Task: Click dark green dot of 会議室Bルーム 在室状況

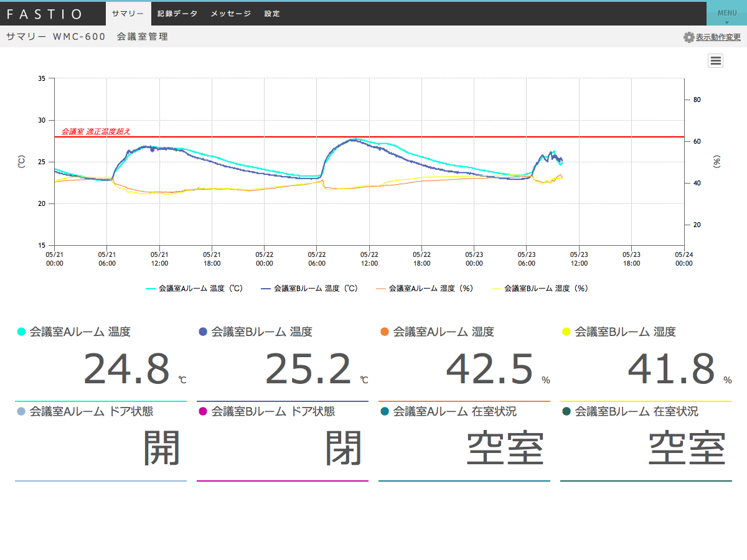Action: pyautogui.click(x=566, y=412)
